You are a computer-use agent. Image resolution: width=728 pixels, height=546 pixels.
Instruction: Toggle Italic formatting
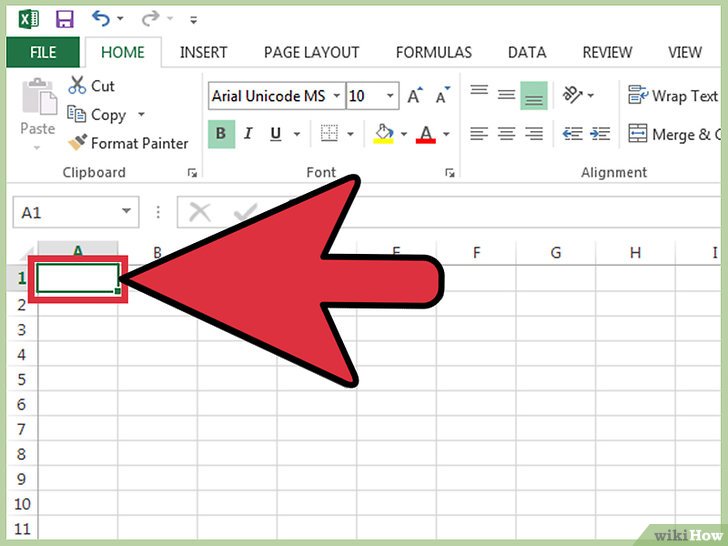248,134
